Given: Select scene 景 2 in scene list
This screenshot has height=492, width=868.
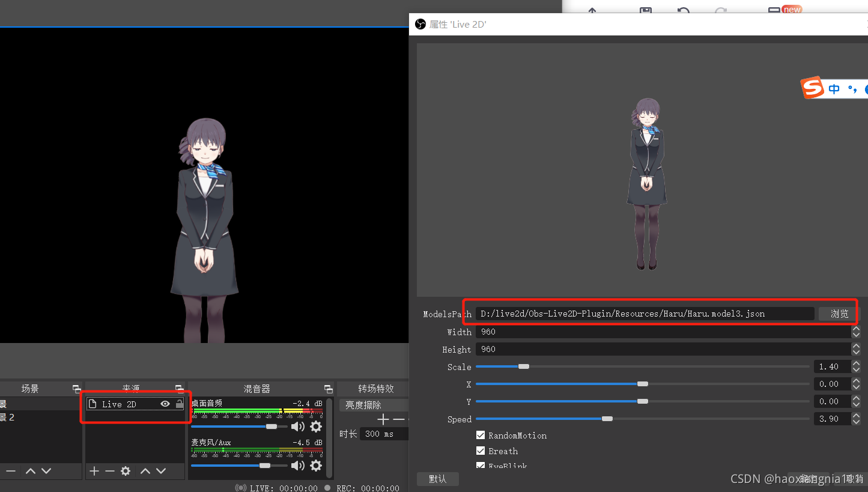Looking at the screenshot, I should [x=40, y=418].
